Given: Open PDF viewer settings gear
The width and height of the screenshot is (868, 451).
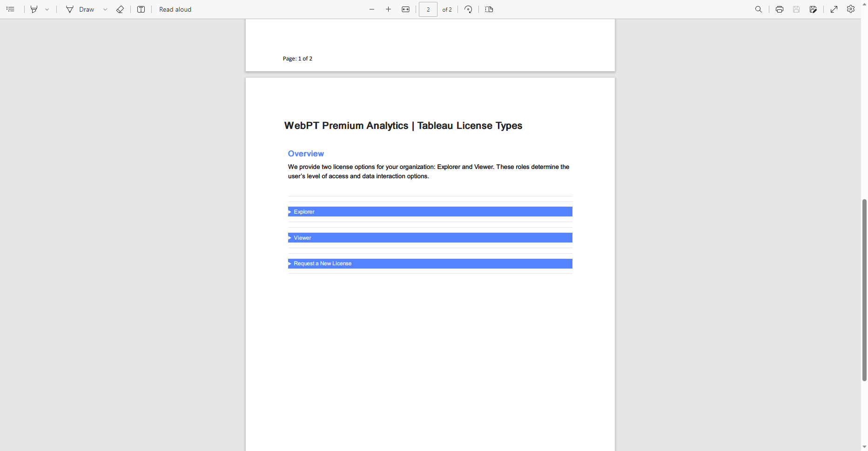Looking at the screenshot, I should (851, 9).
